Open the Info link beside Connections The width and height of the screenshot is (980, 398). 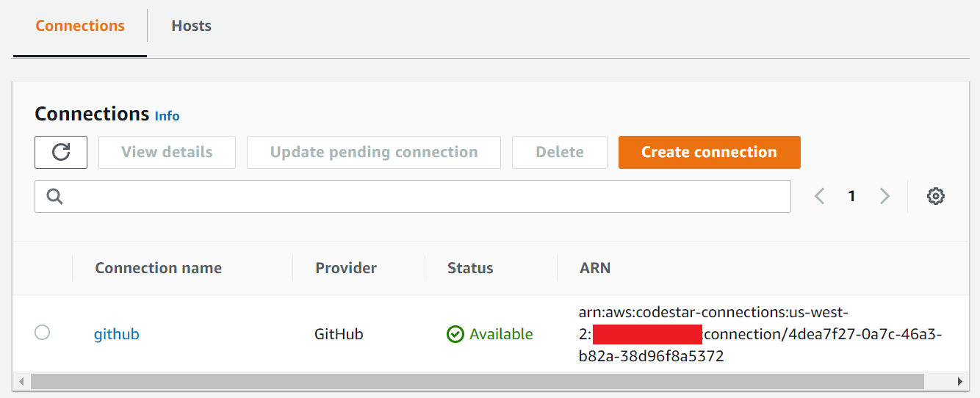tap(167, 116)
